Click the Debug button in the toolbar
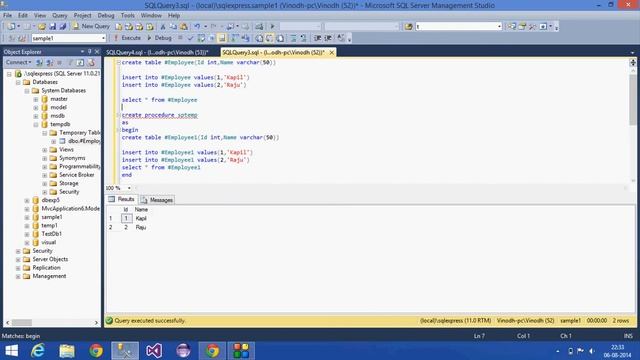 [159, 38]
